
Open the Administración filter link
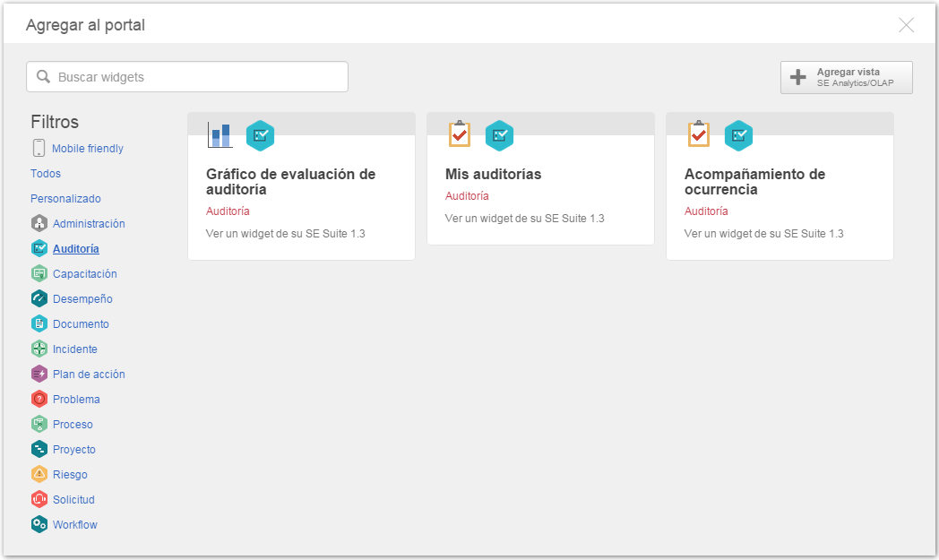pos(89,223)
